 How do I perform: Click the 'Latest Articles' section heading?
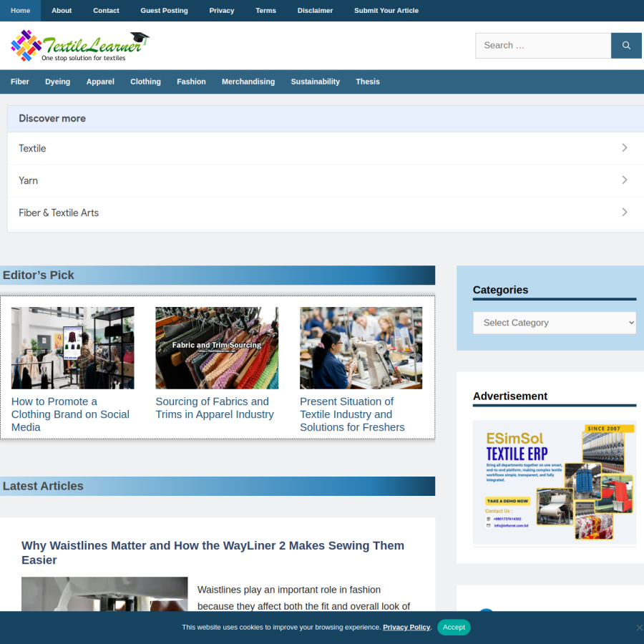[43, 486]
